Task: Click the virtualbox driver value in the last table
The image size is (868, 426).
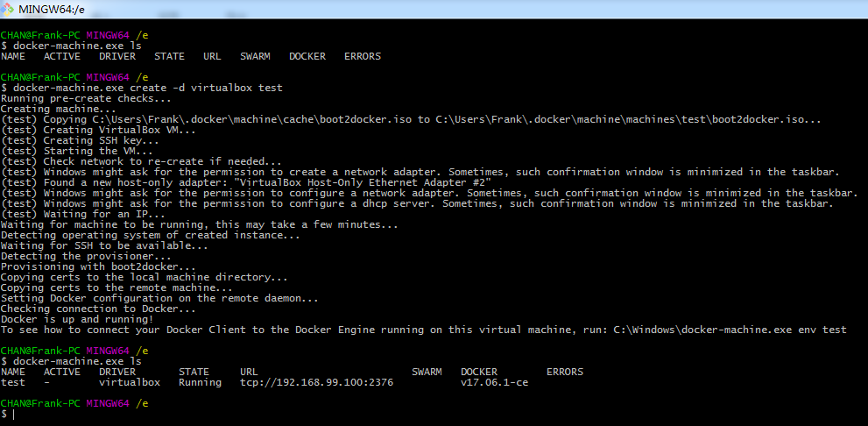Action: pos(129,383)
